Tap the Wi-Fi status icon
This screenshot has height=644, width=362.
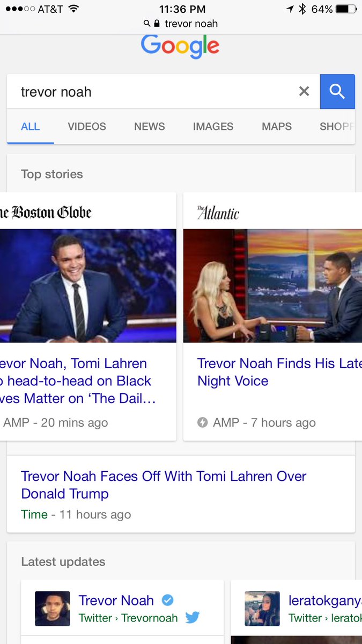click(x=73, y=9)
